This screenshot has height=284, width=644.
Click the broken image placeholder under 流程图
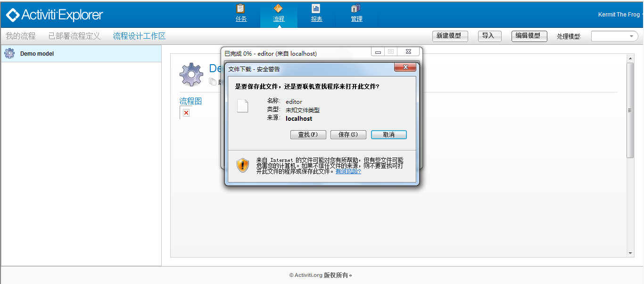click(186, 113)
